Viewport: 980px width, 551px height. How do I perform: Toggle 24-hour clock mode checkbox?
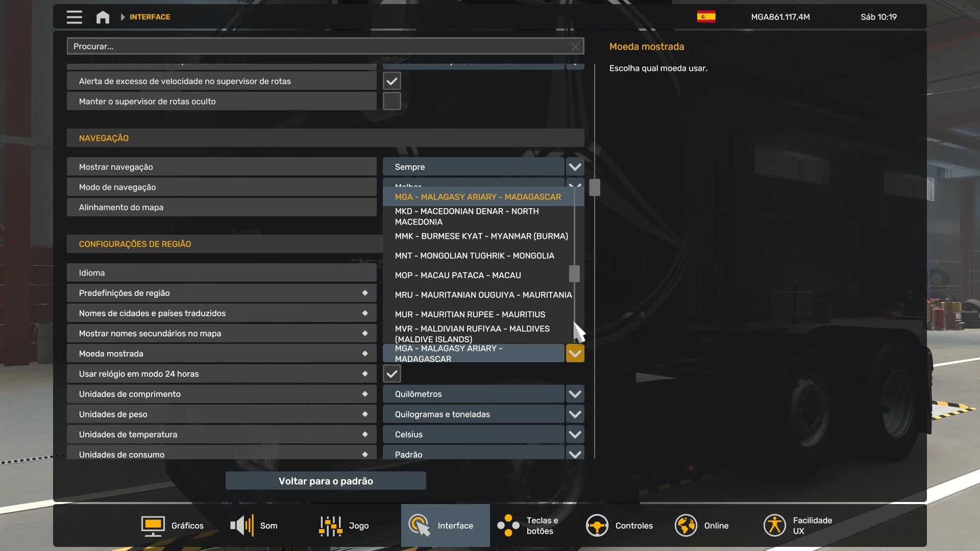coord(391,374)
